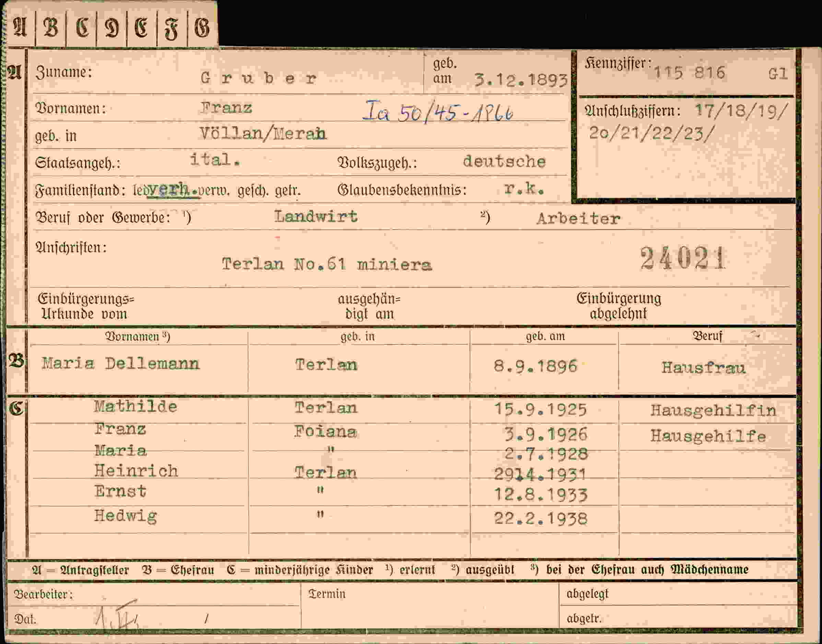Click the 'Bearbeiter:' field label

[x=43, y=595]
